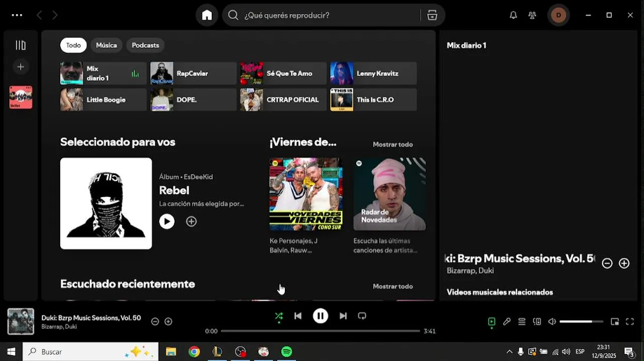Select the 'Música' filter chip
644x361 pixels.
click(x=106, y=45)
